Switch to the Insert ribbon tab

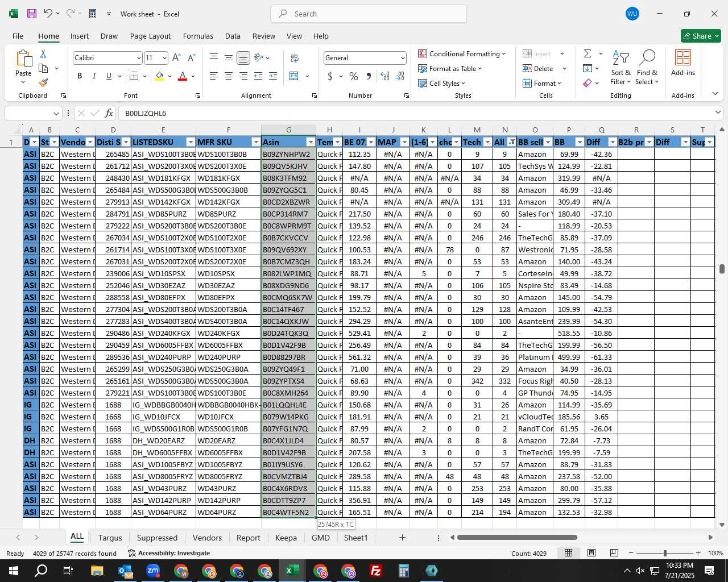[x=80, y=36]
